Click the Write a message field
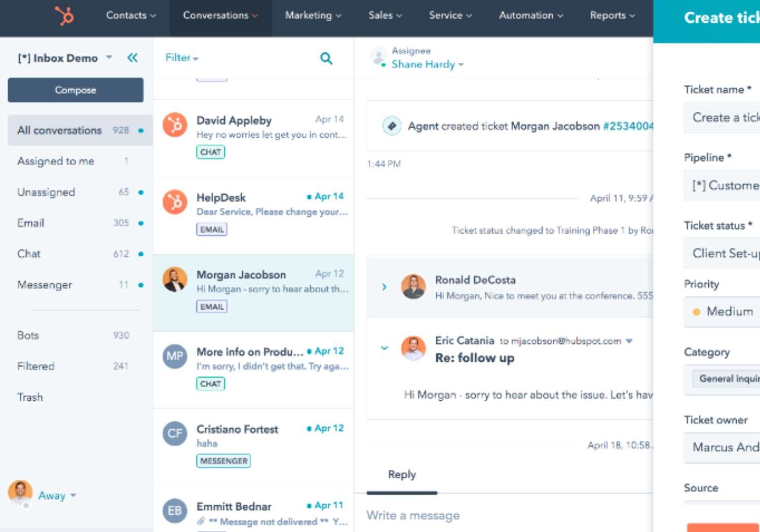Image resolution: width=760 pixels, height=532 pixels. point(507,515)
